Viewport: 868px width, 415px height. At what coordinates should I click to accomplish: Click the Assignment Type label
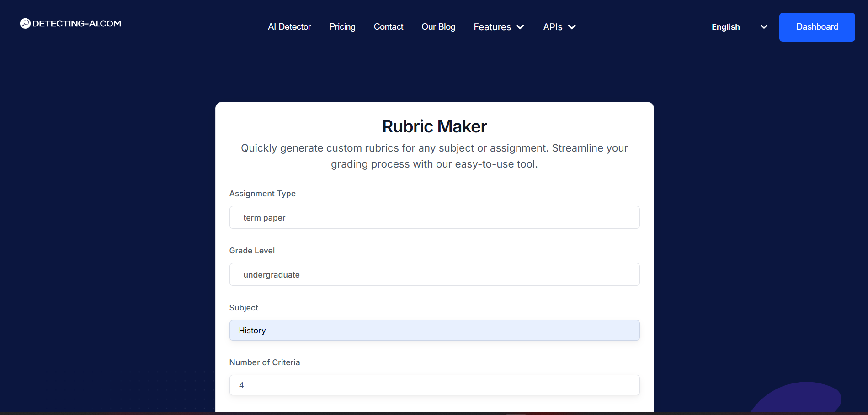262,194
